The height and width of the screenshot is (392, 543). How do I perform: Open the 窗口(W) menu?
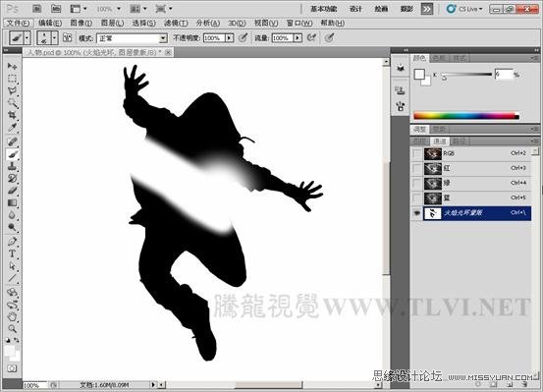[299, 24]
